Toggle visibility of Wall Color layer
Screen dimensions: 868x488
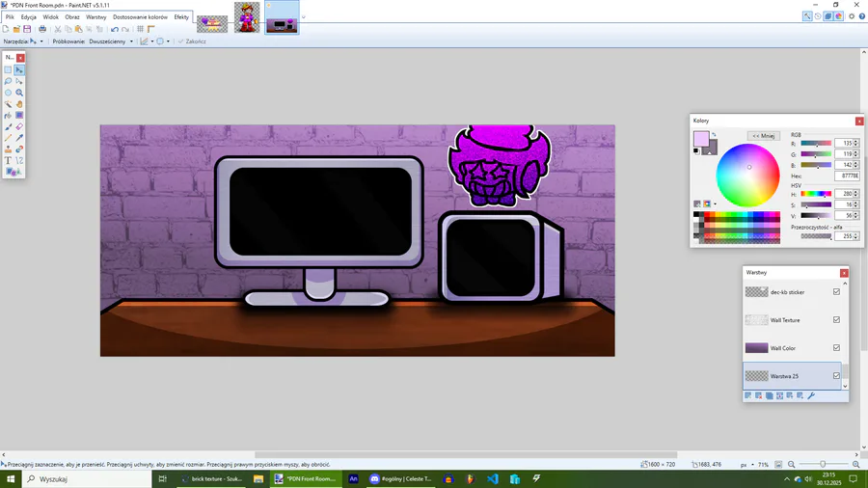[836, 347]
